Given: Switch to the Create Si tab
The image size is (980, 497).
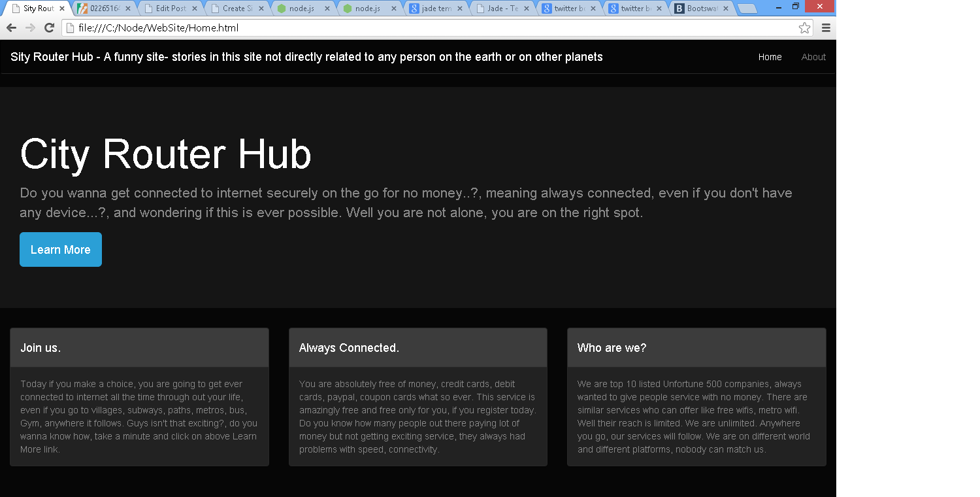Looking at the screenshot, I should click(x=237, y=9).
